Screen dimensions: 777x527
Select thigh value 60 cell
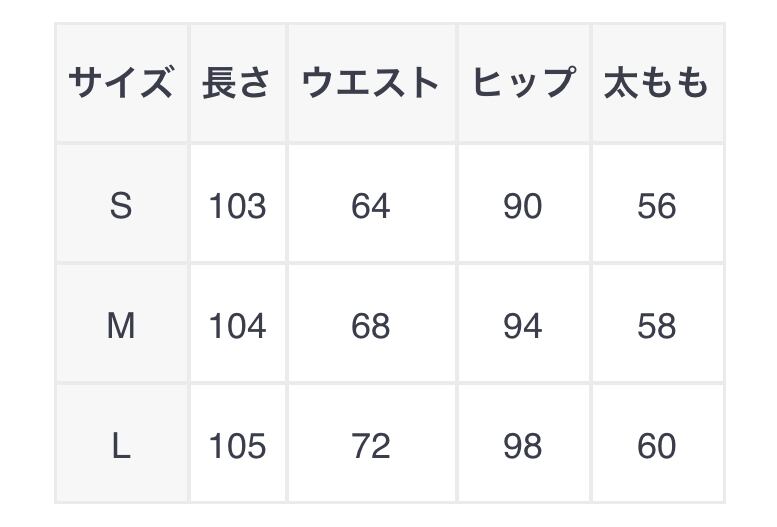pyautogui.click(x=657, y=446)
